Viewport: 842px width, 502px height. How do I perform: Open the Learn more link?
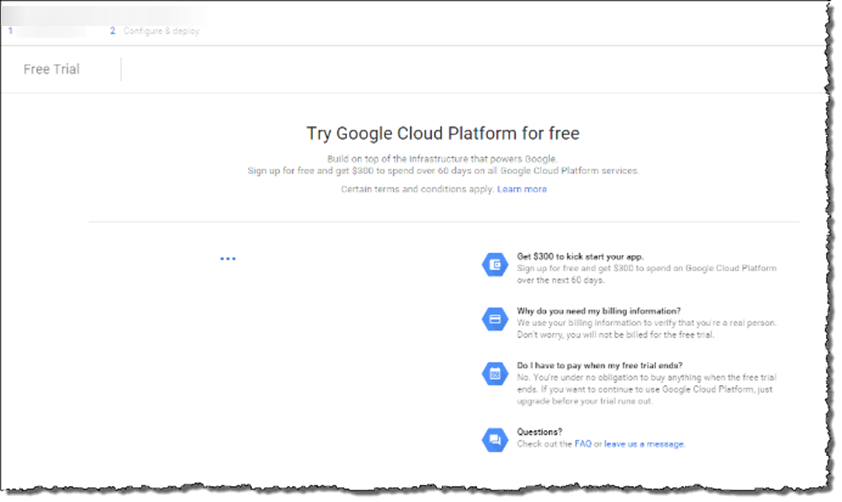pos(522,189)
